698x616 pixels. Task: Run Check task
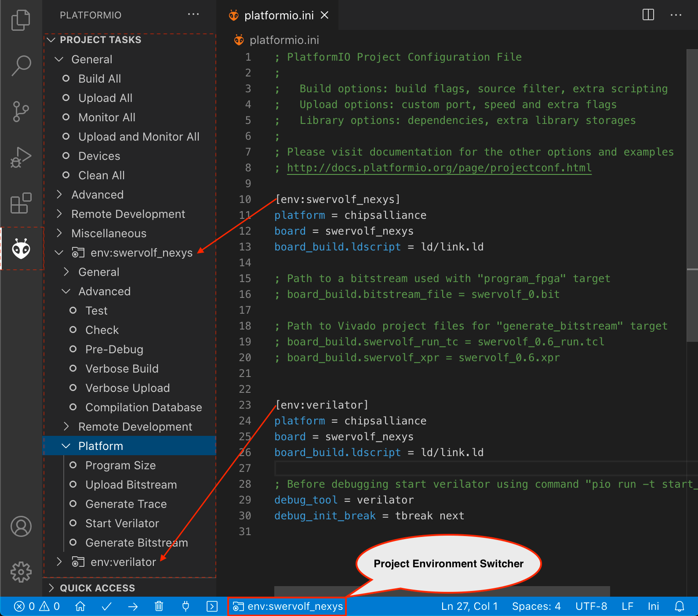coord(130,330)
